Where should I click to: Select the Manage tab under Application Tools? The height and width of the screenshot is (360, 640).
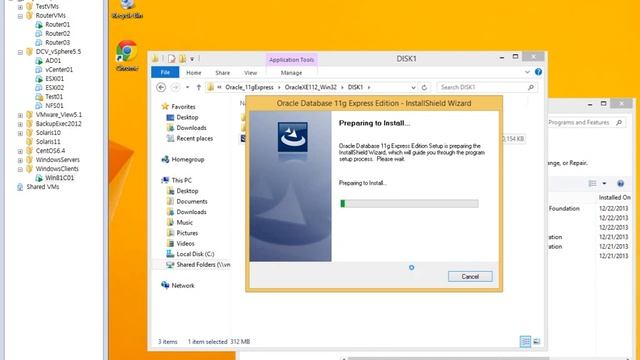click(291, 73)
